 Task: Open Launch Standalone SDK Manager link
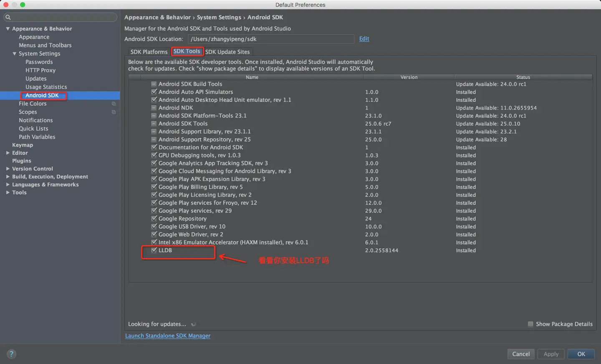168,336
